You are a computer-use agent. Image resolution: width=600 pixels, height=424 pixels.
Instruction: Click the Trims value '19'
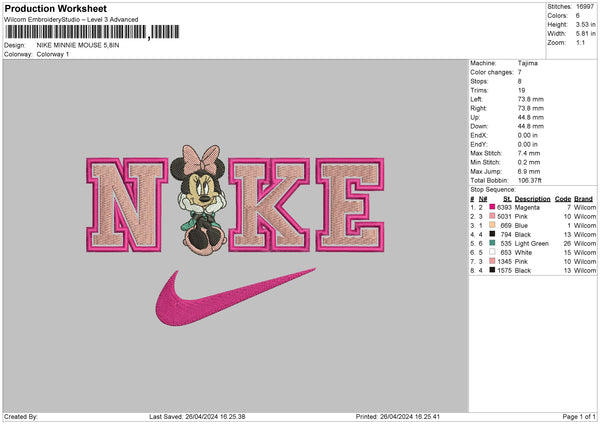[x=521, y=90]
